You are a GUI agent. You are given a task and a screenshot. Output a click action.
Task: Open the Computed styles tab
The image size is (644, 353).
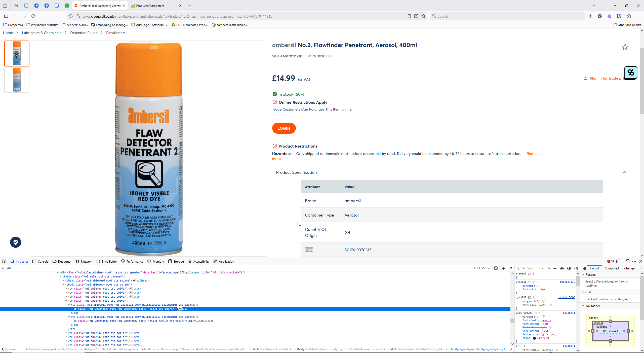pos(612,268)
